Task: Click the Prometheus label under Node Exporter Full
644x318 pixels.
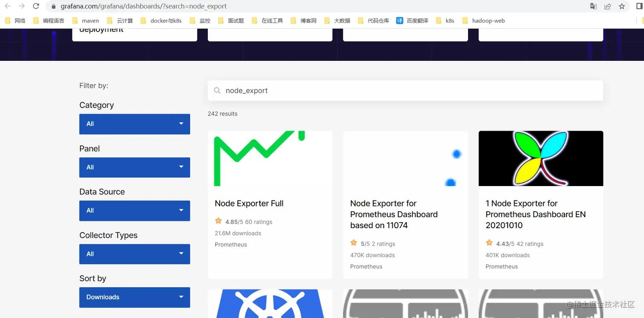Action: (231, 245)
